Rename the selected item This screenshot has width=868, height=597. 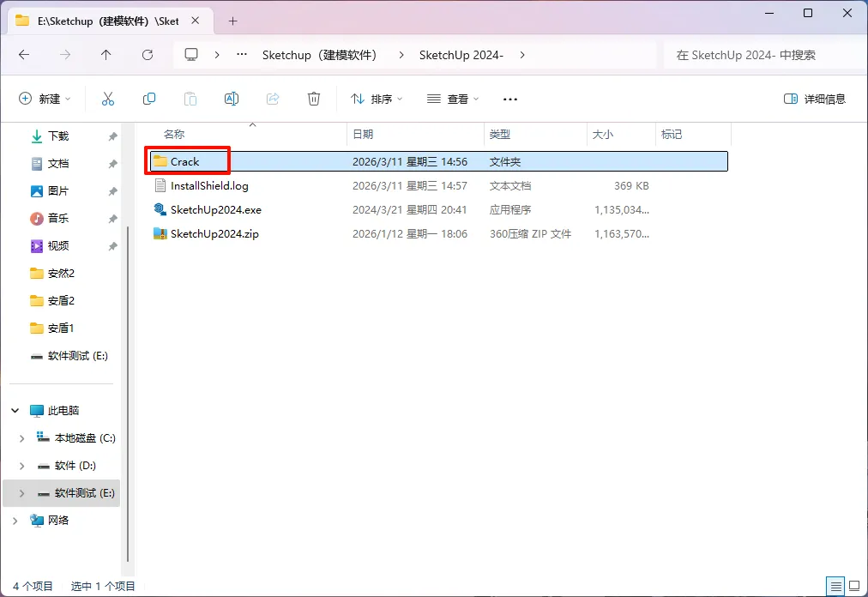(x=232, y=99)
